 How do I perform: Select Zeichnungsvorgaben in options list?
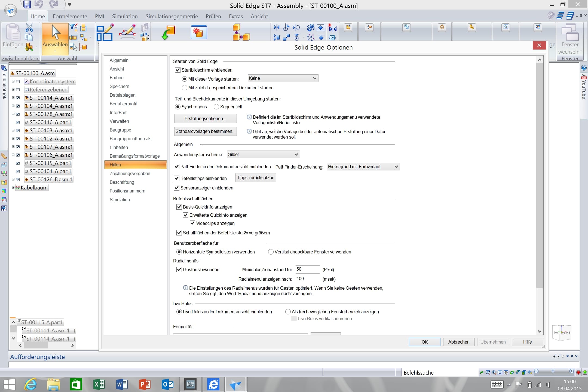coord(130,173)
